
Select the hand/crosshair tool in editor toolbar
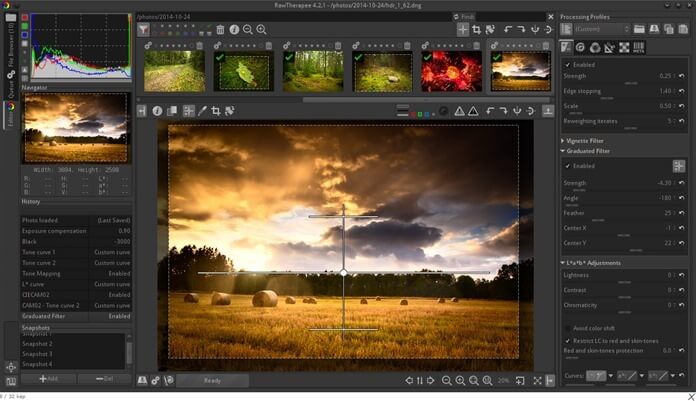click(x=189, y=111)
